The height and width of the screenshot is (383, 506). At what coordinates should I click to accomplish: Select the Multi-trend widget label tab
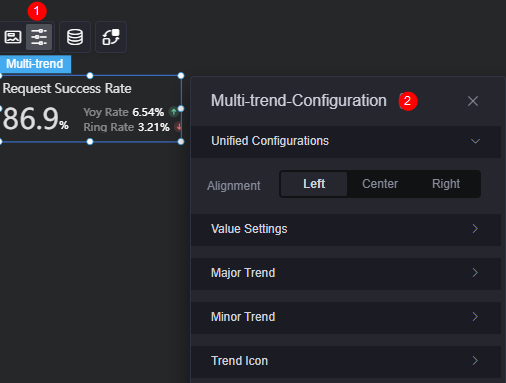coord(35,64)
